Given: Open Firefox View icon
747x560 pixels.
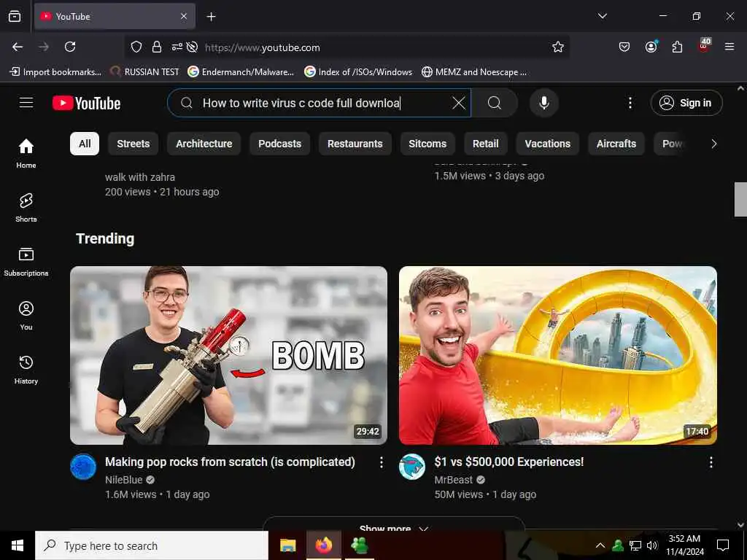Looking at the screenshot, I should pyautogui.click(x=15, y=17).
